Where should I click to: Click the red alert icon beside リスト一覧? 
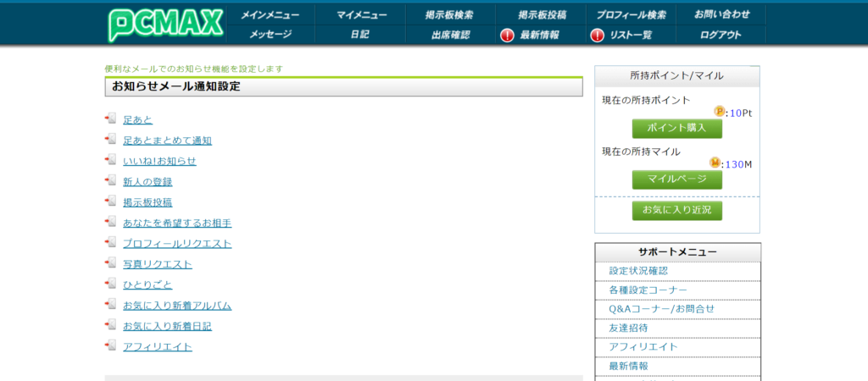[597, 36]
